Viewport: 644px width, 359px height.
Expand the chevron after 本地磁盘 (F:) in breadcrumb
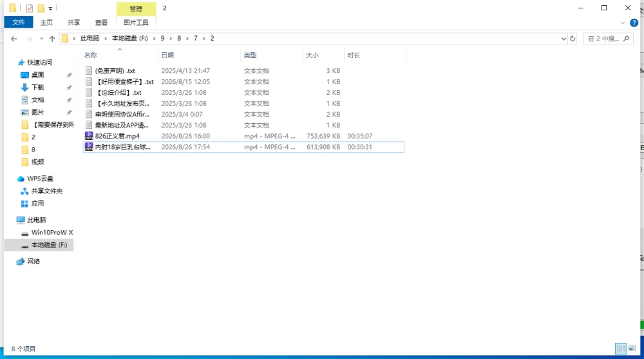click(154, 38)
